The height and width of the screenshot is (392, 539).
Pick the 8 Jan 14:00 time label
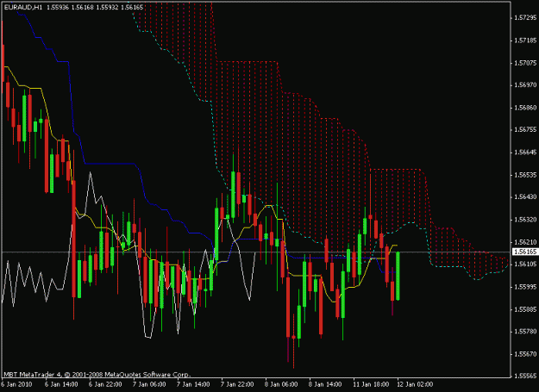click(x=325, y=384)
